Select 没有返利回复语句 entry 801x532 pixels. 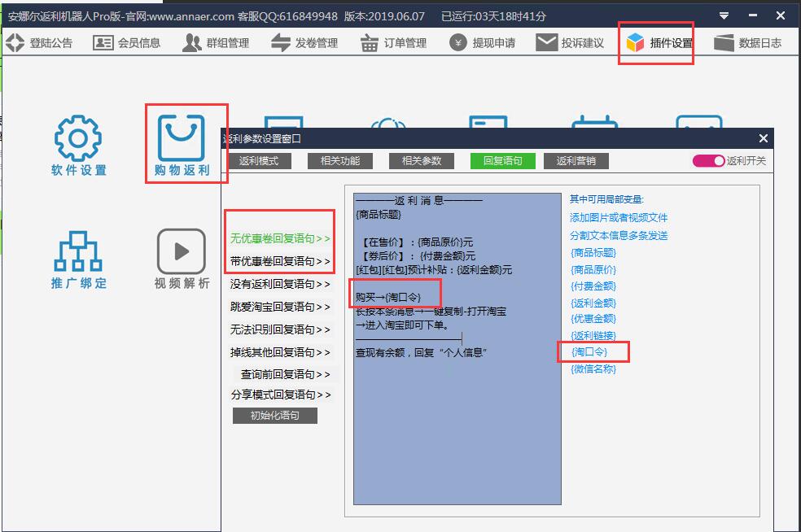pos(280,284)
